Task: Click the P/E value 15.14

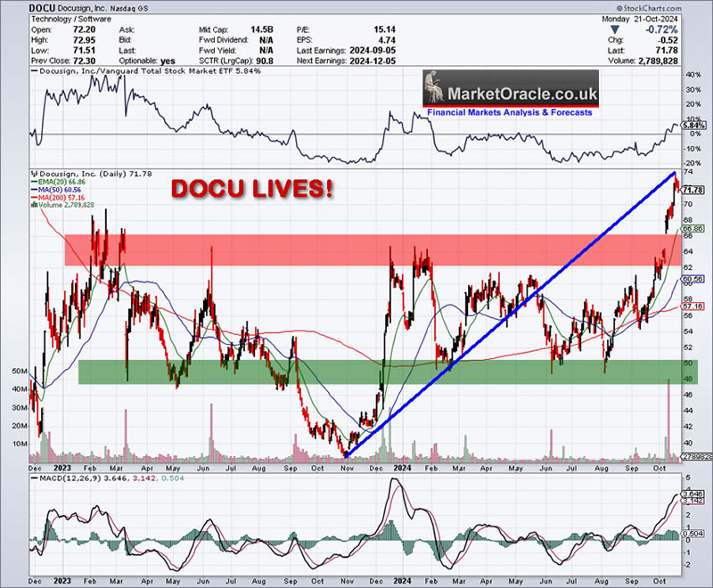Action: (x=384, y=29)
